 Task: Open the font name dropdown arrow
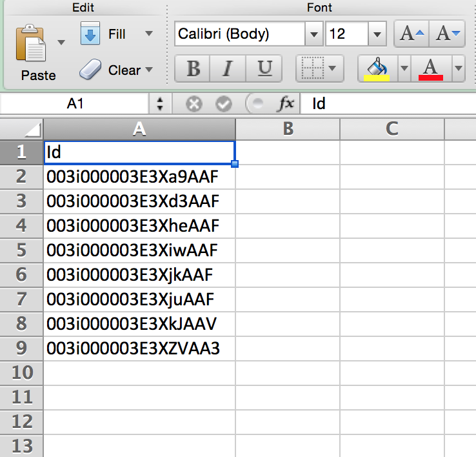[314, 34]
